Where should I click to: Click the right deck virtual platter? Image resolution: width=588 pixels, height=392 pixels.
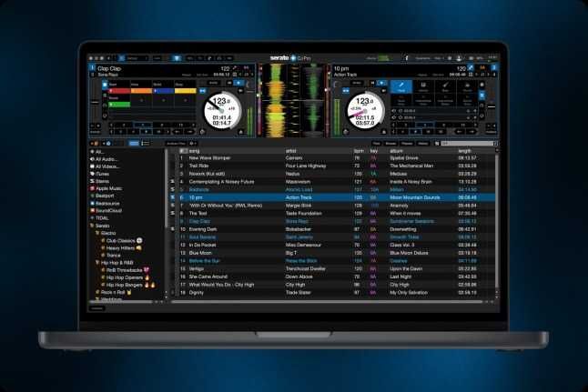(365, 111)
